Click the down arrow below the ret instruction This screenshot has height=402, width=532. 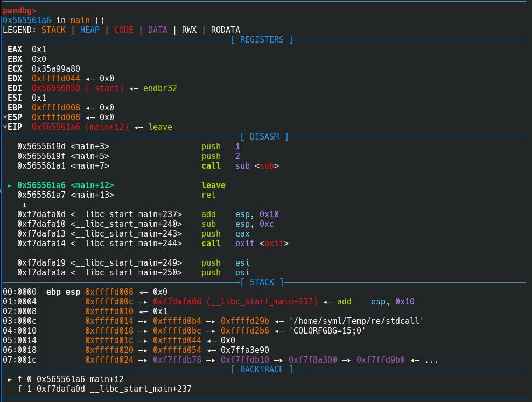coord(25,205)
